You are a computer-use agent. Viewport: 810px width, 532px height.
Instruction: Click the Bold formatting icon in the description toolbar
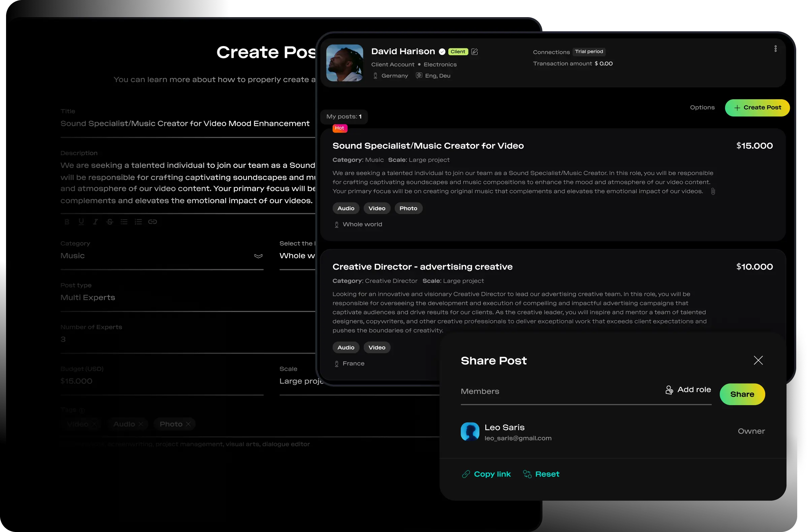point(67,222)
